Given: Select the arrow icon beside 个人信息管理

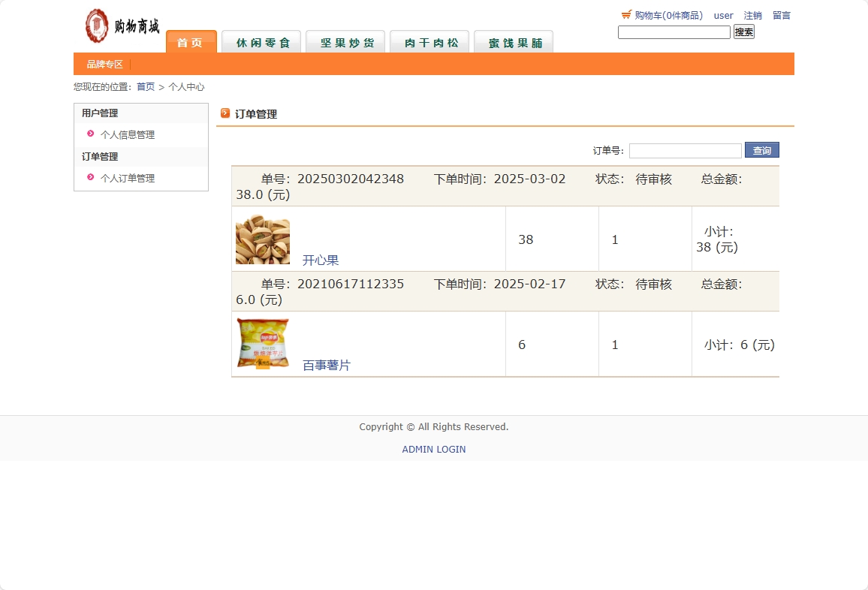Looking at the screenshot, I should [90, 134].
